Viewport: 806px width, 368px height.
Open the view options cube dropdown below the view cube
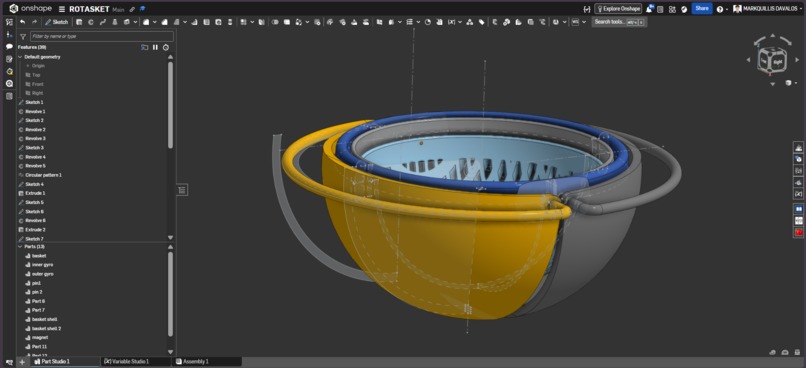pyautogui.click(x=791, y=83)
